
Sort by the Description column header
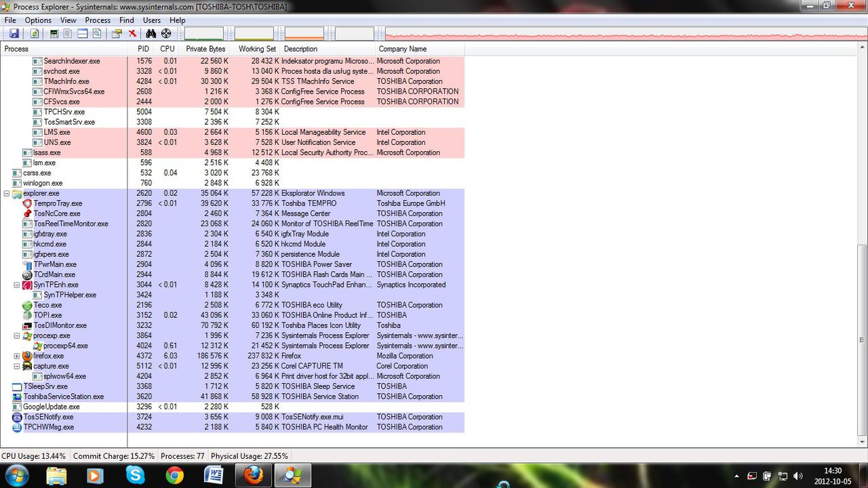(x=328, y=49)
